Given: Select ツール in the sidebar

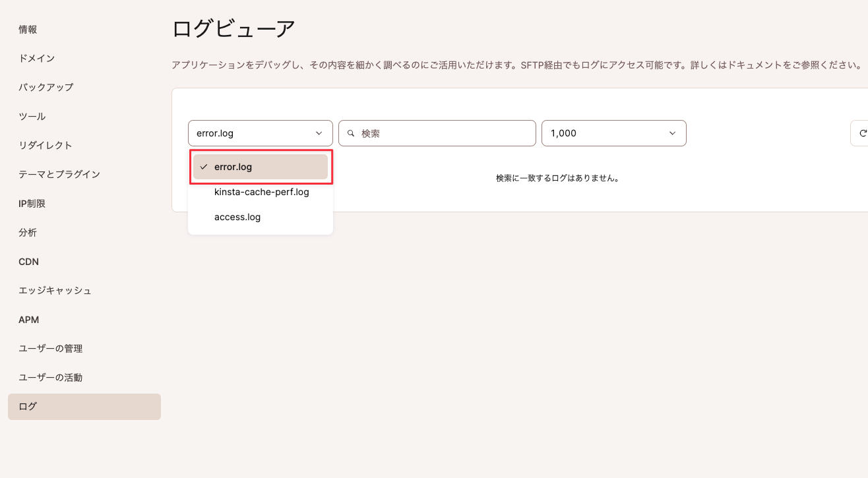Looking at the screenshot, I should (x=32, y=116).
